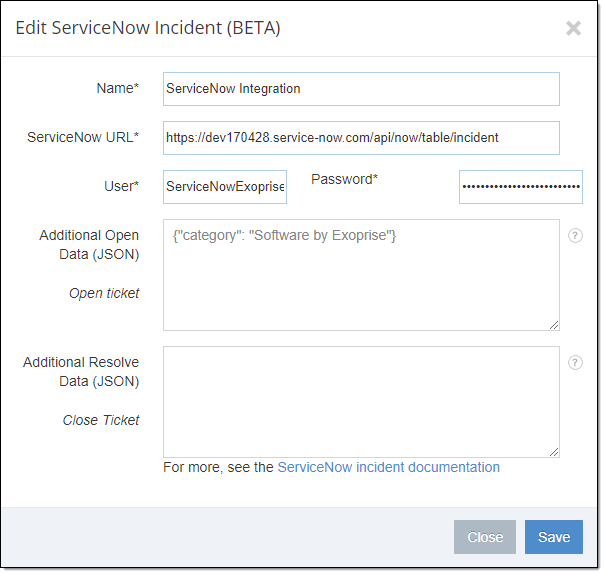Click the ServiceNow URL input field
This screenshot has height=574, width=604.
[x=361, y=138]
